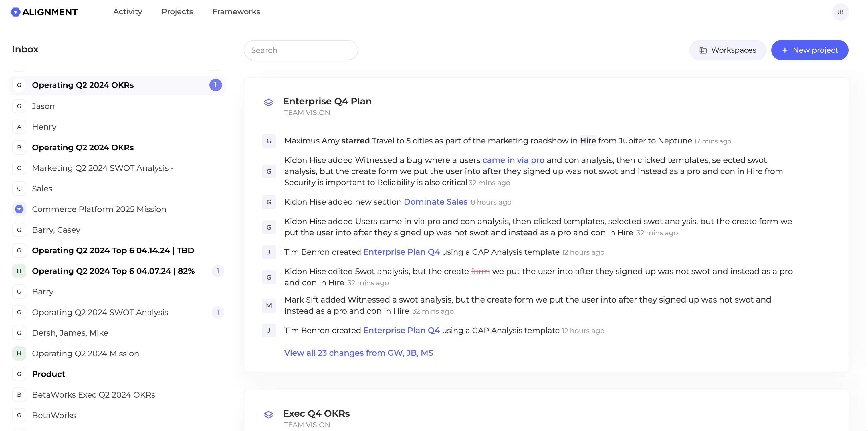Click the unread badge on Operating Q2 2024 OKRs
The width and height of the screenshot is (868, 431).
(x=216, y=85)
